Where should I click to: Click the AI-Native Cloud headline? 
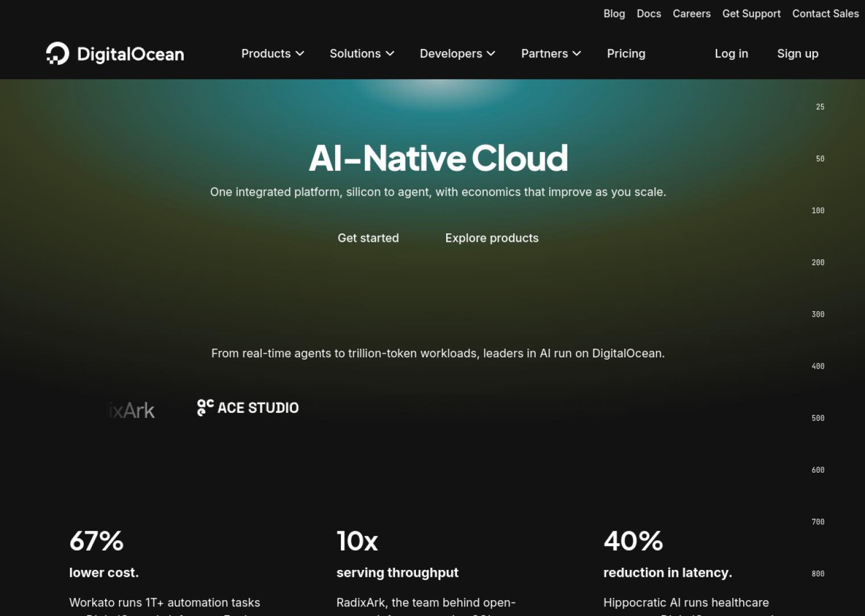click(438, 158)
